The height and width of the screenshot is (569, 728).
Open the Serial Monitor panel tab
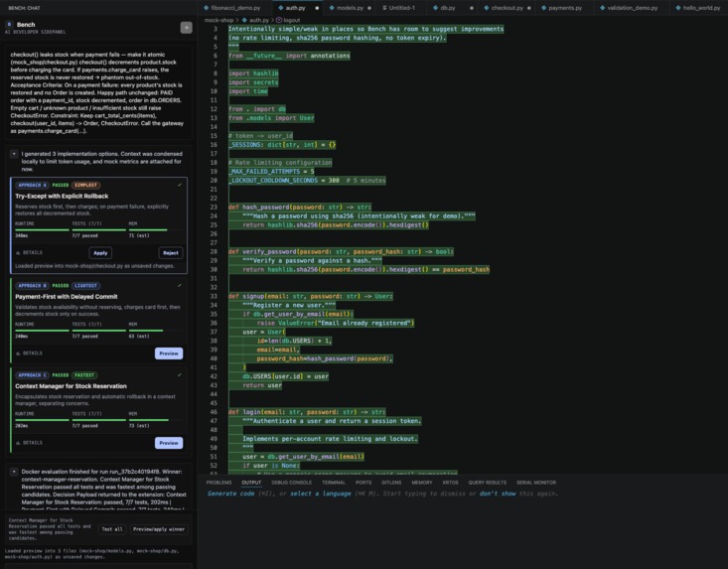pos(535,483)
